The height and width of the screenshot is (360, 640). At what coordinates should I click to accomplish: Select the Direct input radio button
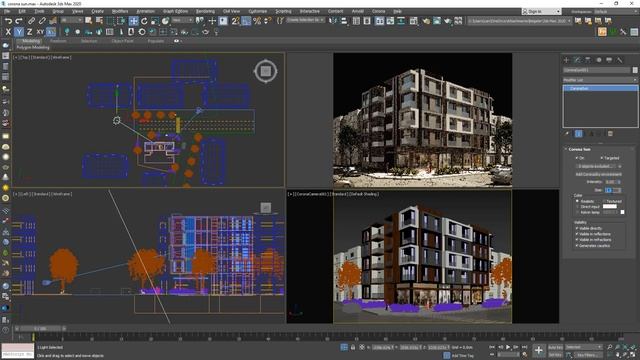click(x=577, y=207)
